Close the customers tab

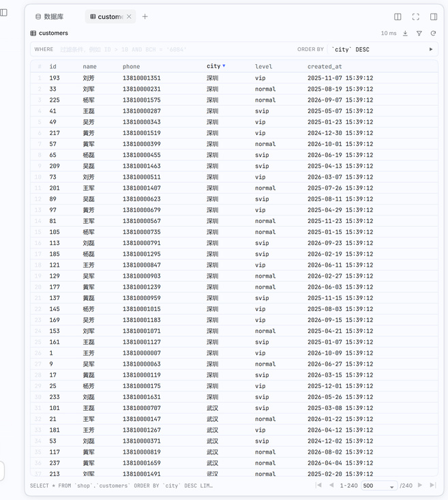pos(129,16)
